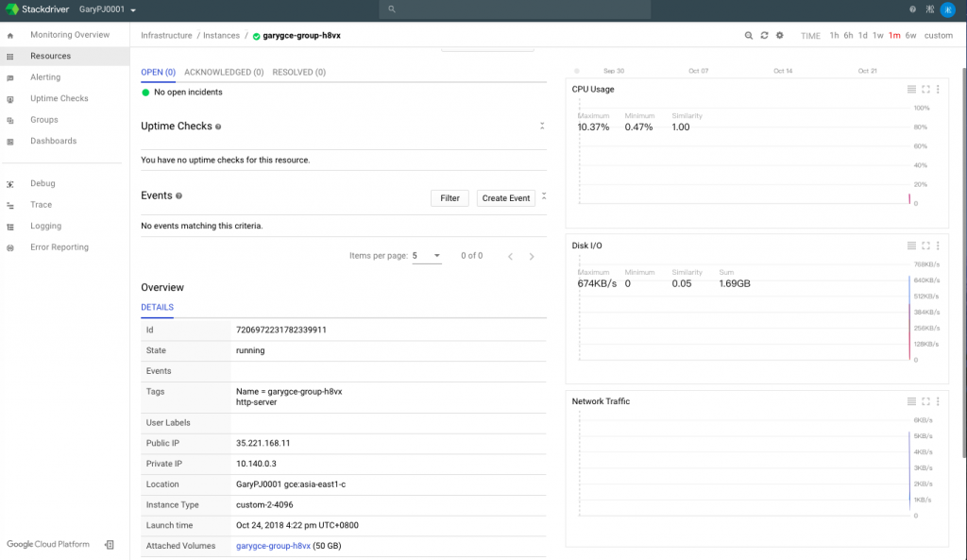Collapse the sidebar with bottom icon
967x560 pixels.
110,545
